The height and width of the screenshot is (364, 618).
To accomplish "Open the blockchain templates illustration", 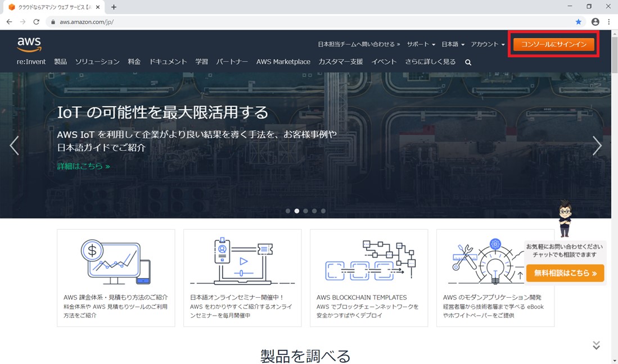I will point(369,260).
